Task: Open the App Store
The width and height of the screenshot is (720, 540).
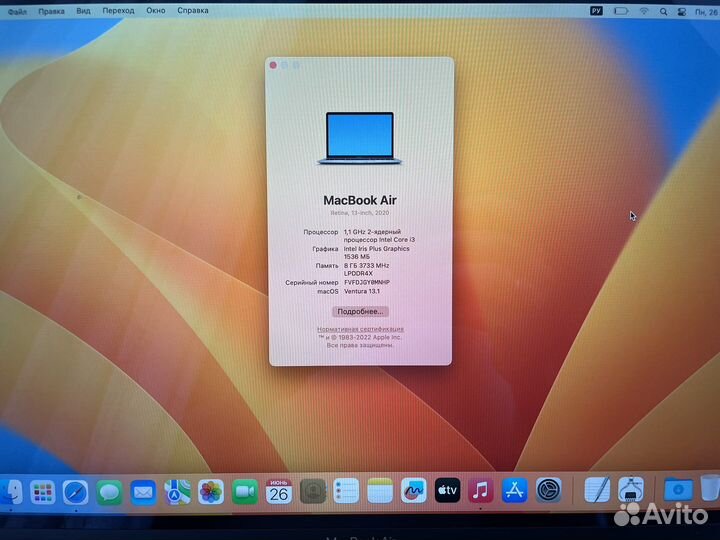Action: (515, 490)
